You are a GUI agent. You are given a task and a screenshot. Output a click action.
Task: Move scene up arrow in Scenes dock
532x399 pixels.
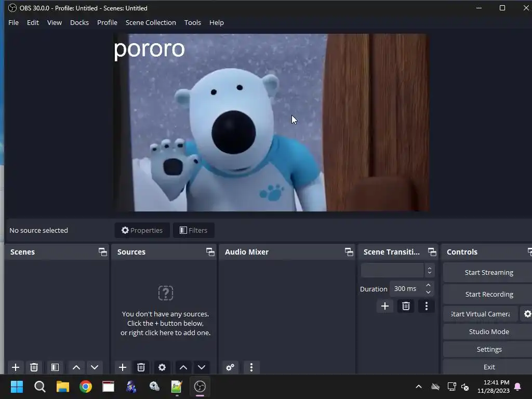(76, 367)
